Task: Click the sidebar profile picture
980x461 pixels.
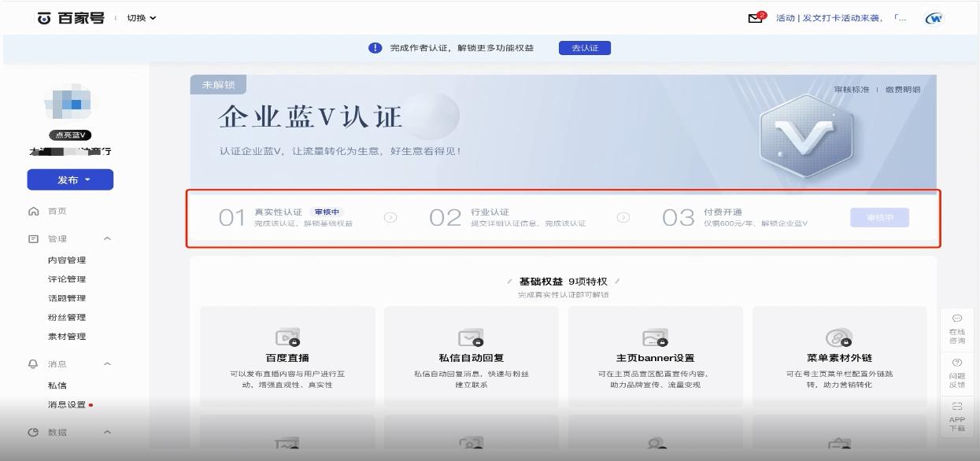Action: 70,104
